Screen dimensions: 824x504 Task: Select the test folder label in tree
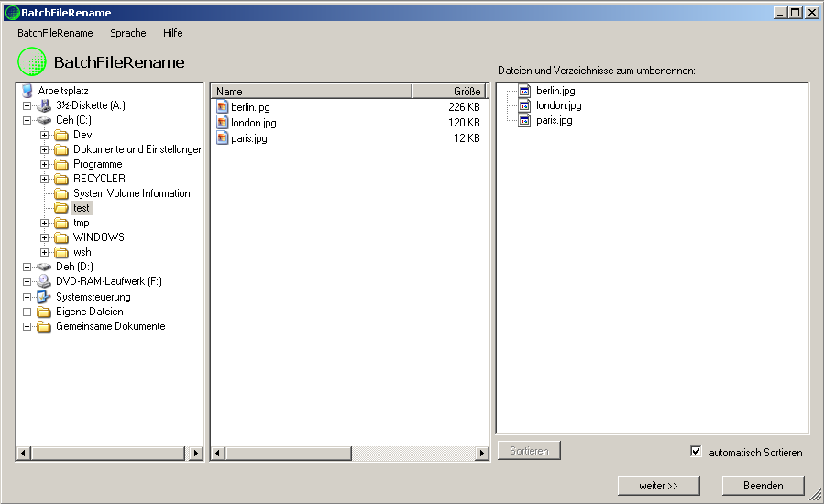pyautogui.click(x=82, y=208)
